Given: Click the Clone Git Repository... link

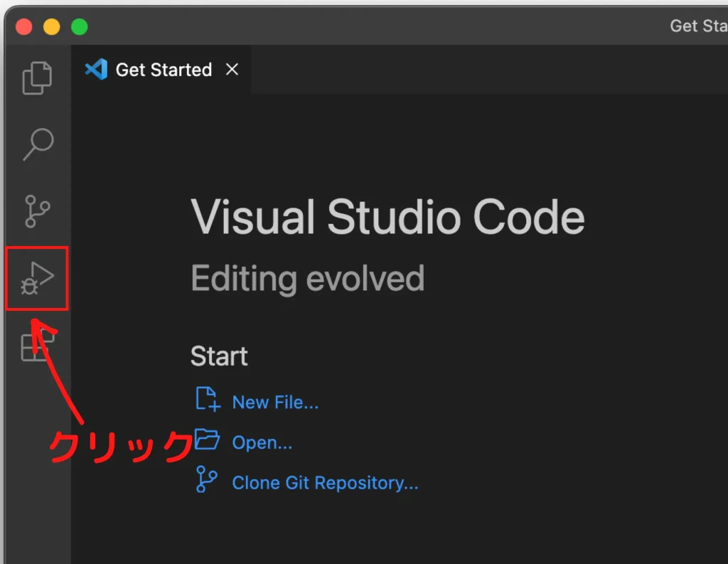Looking at the screenshot, I should (x=325, y=483).
